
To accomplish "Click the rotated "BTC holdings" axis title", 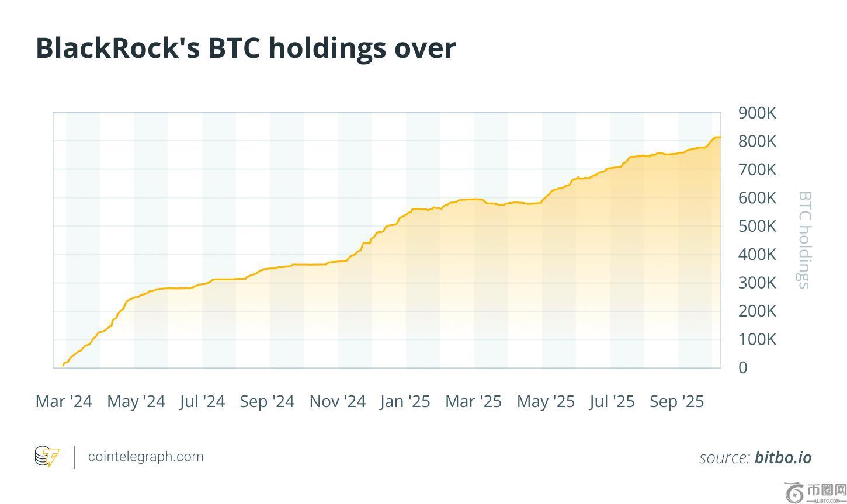I will (x=804, y=239).
